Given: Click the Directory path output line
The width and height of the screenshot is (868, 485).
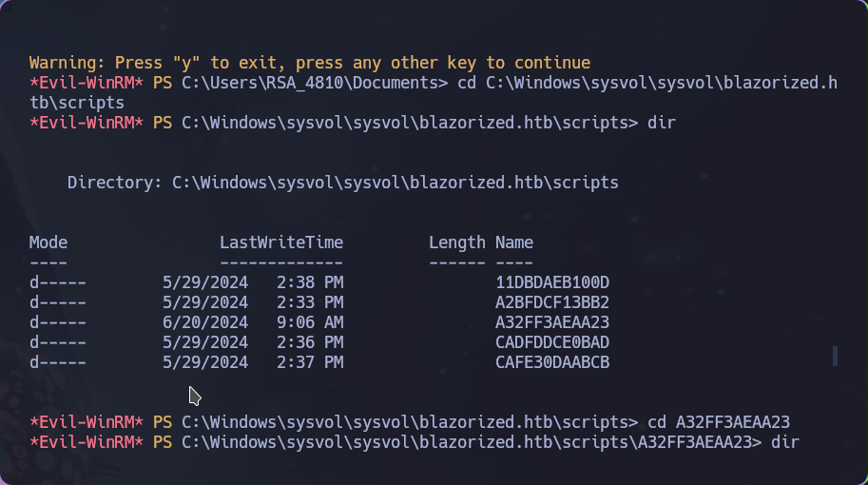Looking at the screenshot, I should pos(342,183).
